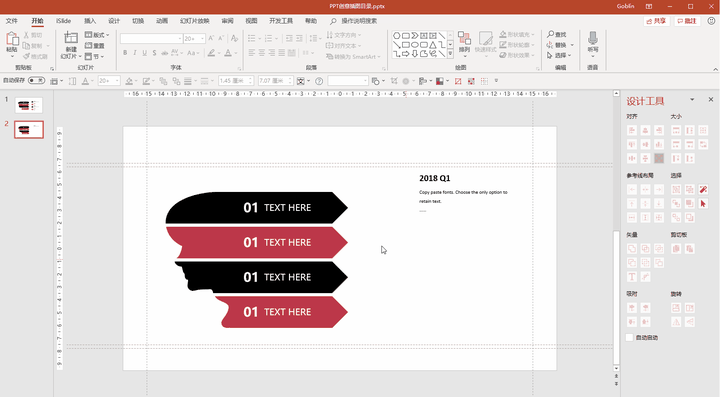Check the 自动启动 checkbox in Design Tools

pyautogui.click(x=630, y=337)
